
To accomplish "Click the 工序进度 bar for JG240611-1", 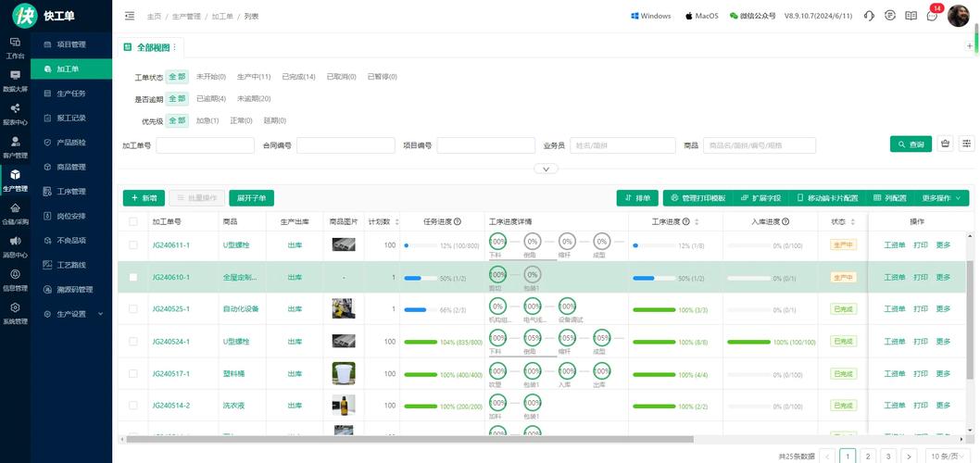I will (x=654, y=245).
